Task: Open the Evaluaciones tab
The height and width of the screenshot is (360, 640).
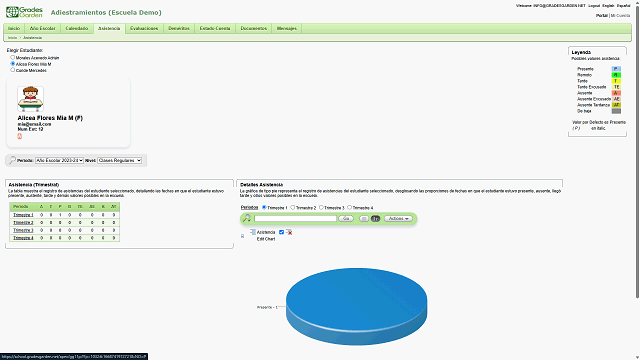Action: [144, 28]
